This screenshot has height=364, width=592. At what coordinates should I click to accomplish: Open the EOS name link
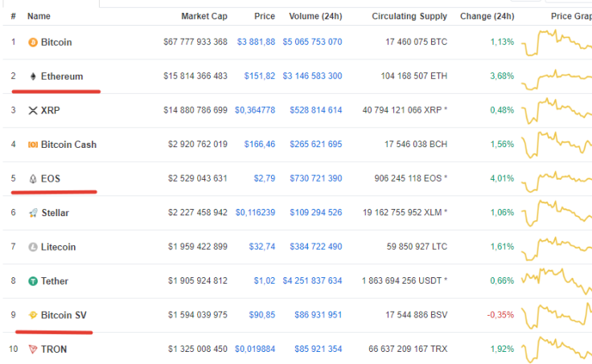point(51,179)
